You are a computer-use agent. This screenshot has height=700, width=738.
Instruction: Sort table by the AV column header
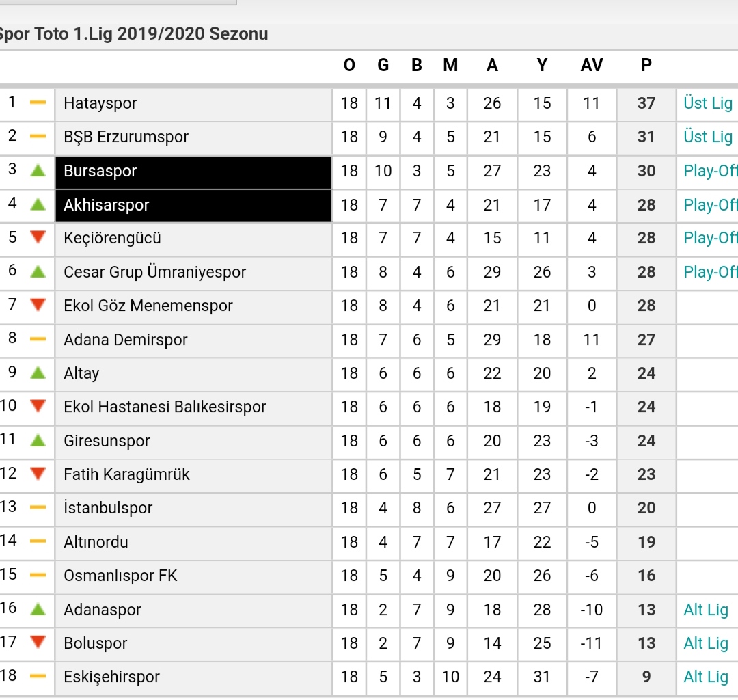592,65
